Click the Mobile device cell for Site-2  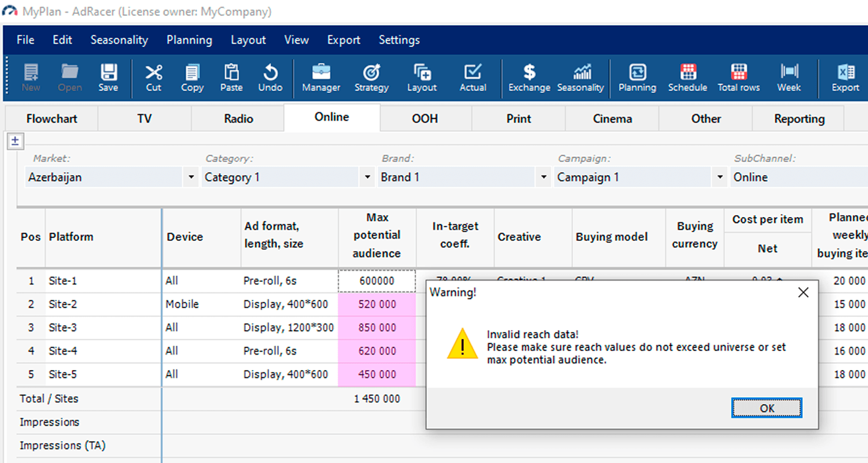click(201, 305)
